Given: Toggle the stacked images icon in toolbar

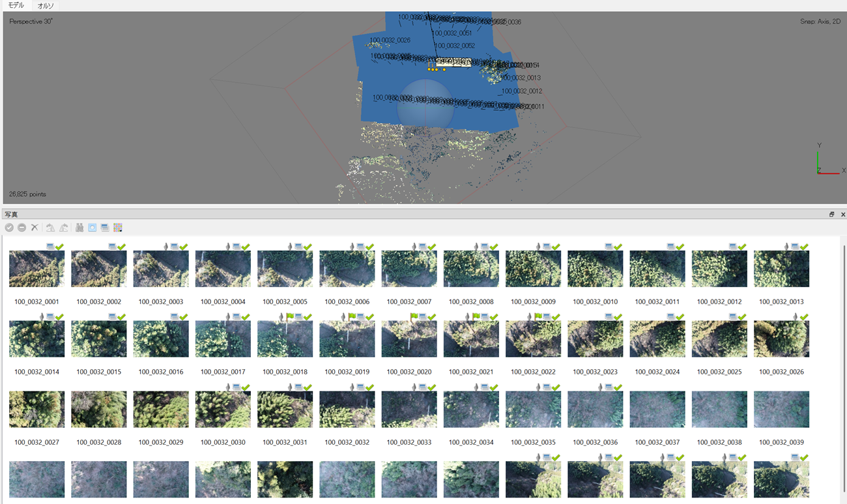Looking at the screenshot, I should click(x=105, y=228).
